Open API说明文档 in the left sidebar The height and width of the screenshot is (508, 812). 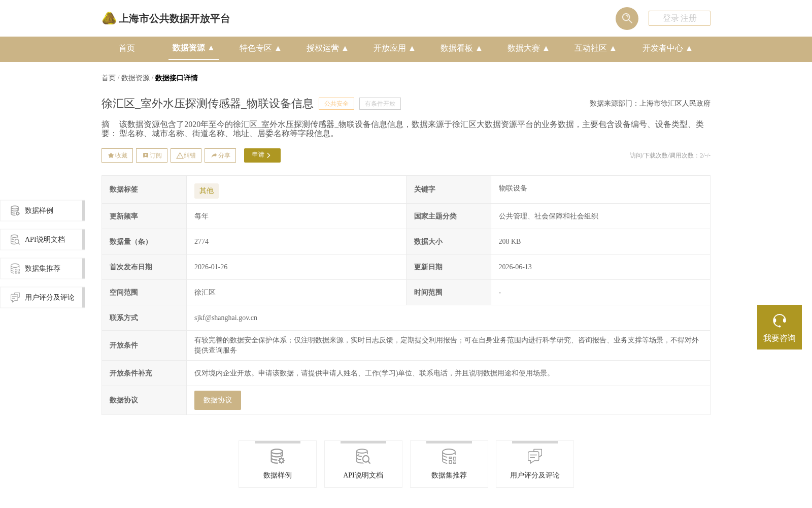43,240
